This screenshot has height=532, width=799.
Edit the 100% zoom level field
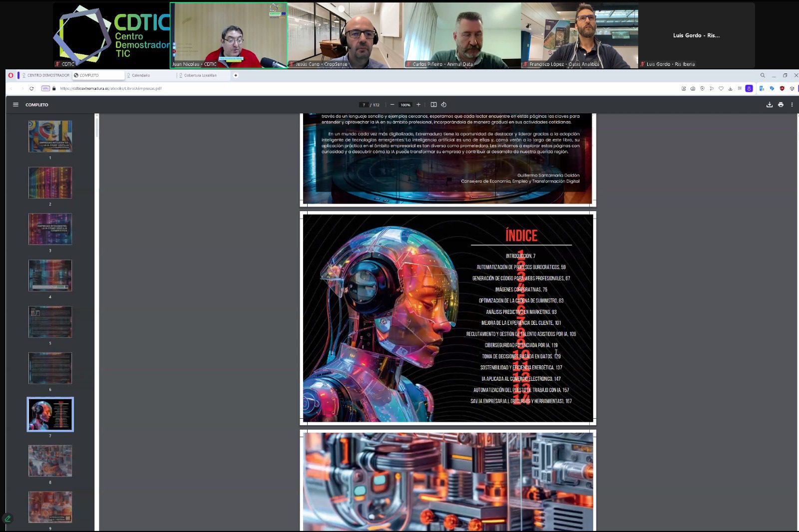pos(405,105)
